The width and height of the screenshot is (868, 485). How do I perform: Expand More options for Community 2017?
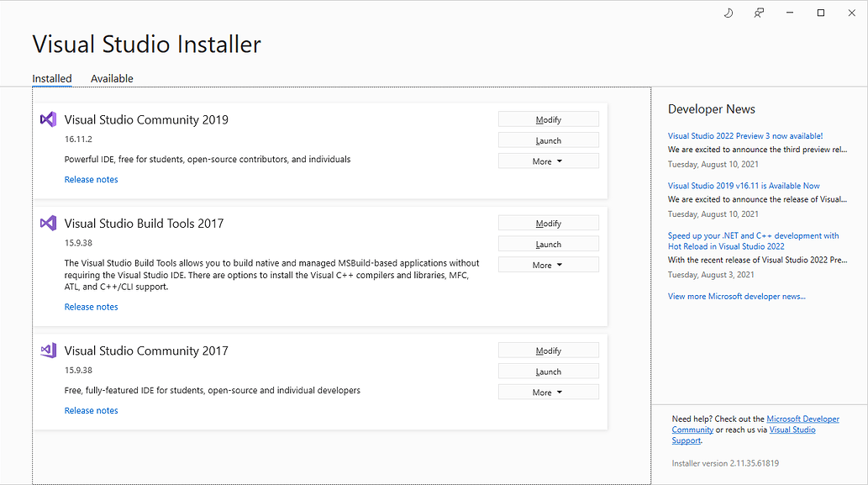pos(549,392)
